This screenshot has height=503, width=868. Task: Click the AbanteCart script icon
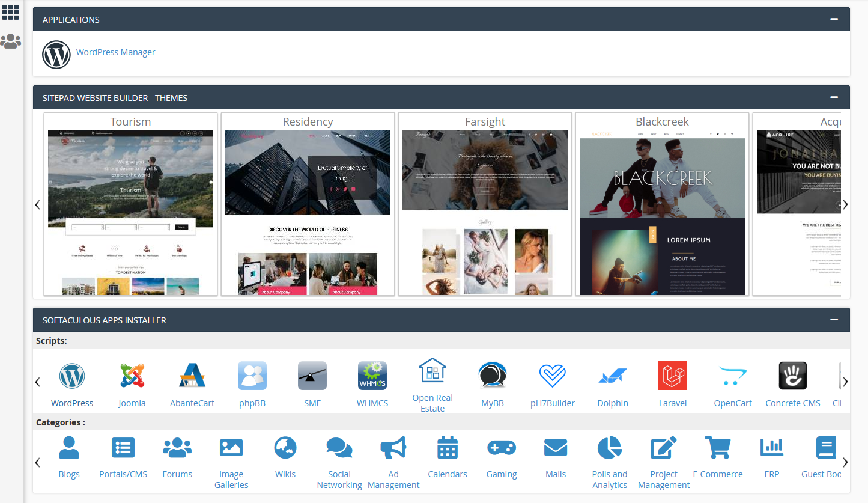click(x=192, y=376)
